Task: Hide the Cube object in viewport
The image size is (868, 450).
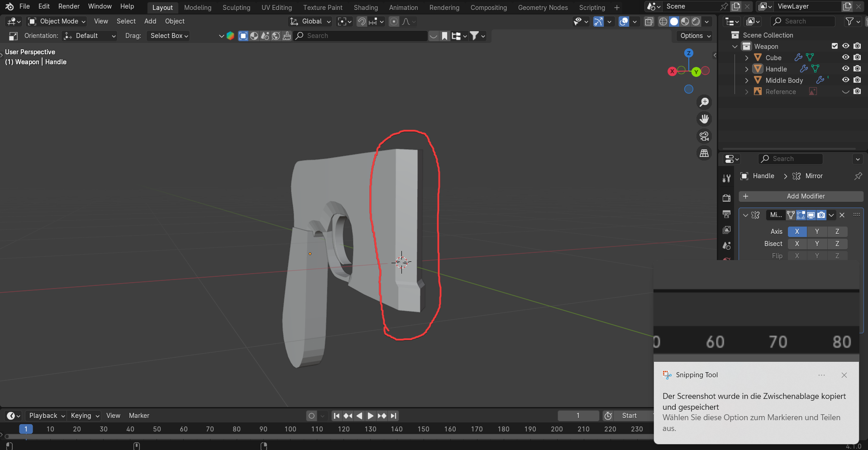Action: click(845, 57)
